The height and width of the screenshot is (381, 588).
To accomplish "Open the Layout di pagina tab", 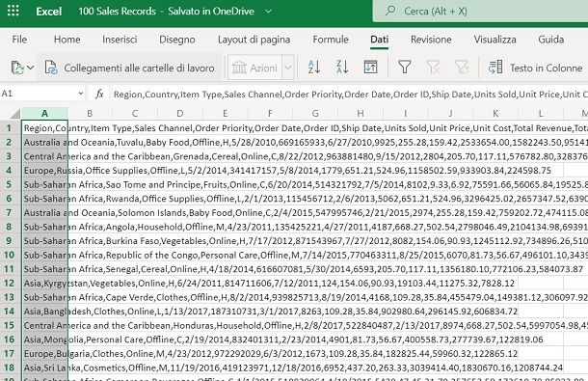I will 254,40.
